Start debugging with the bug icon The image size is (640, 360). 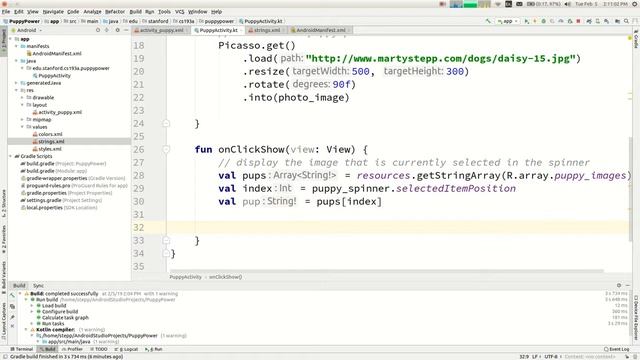[544, 21]
